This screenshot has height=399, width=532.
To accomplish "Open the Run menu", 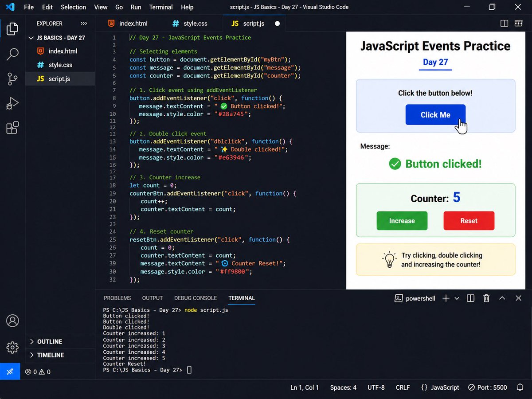I will [136, 7].
